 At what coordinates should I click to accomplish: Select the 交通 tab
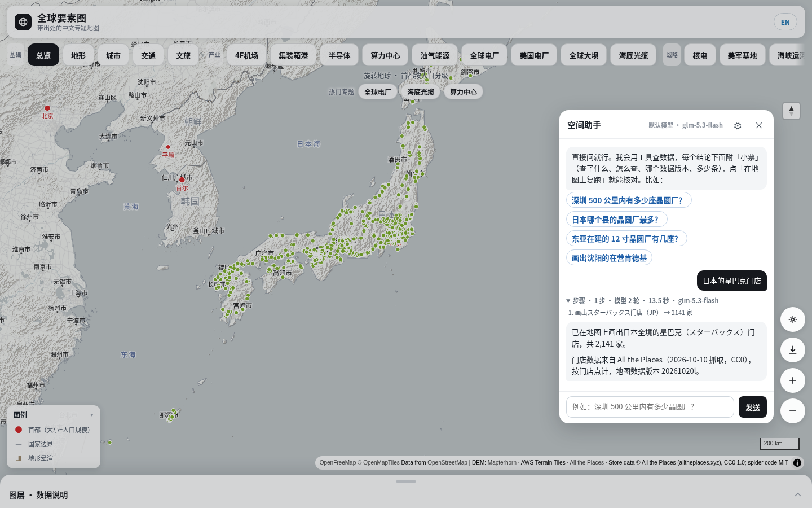[148, 55]
